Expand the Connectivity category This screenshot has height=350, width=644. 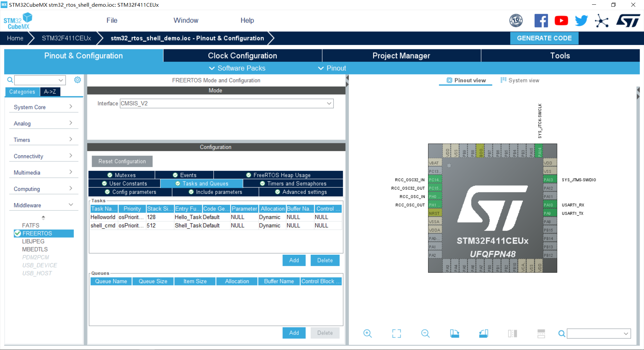tap(44, 156)
